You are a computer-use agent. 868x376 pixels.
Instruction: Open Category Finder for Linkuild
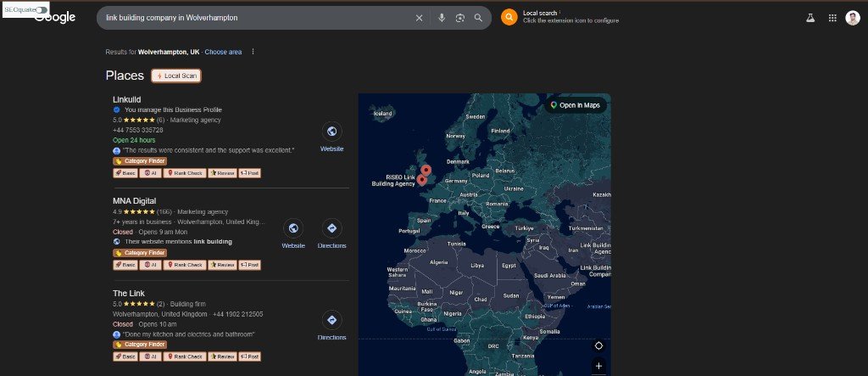point(140,161)
